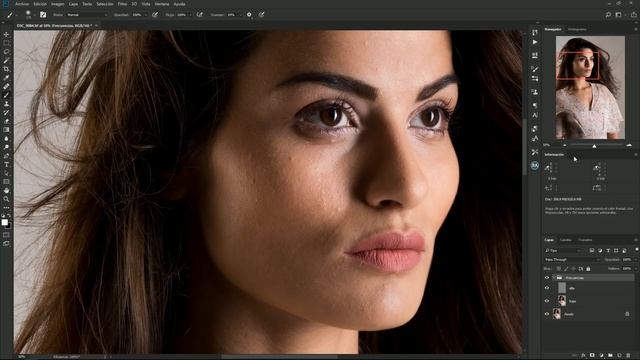This screenshot has width=640, height=360.
Task: Open the Ventana menu
Action: (x=162, y=4)
